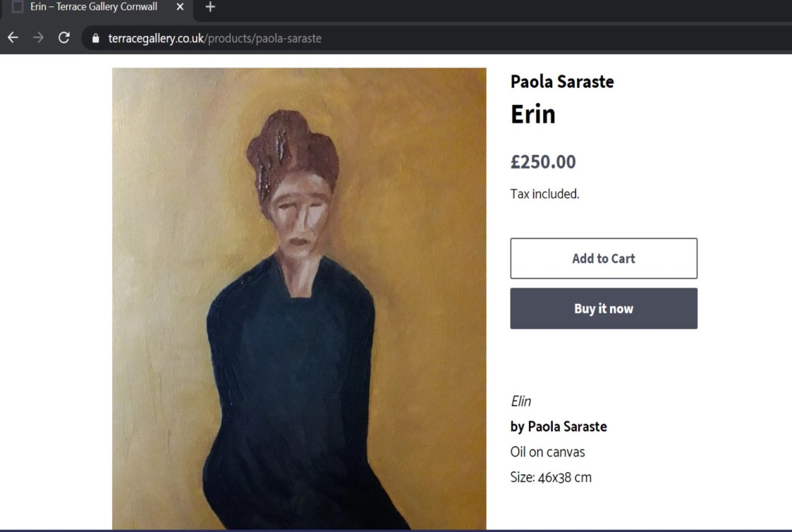Click the bold "by Paola Saraste" line
The height and width of the screenshot is (532, 792).
(x=559, y=426)
